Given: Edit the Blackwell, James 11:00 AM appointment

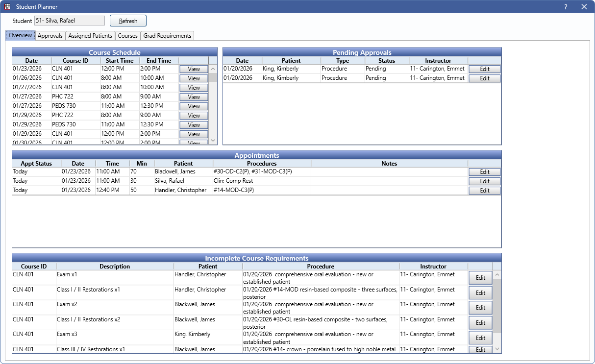Looking at the screenshot, I should 484,172.
